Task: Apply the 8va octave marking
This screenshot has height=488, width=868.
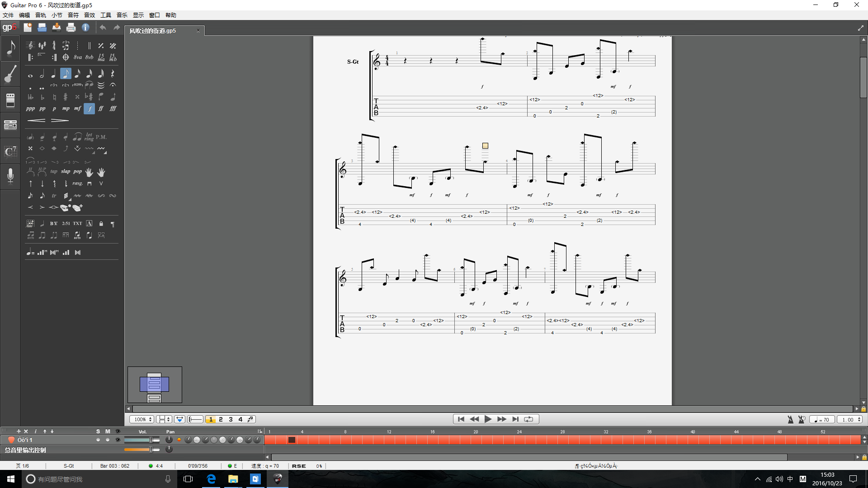Action: (x=78, y=57)
